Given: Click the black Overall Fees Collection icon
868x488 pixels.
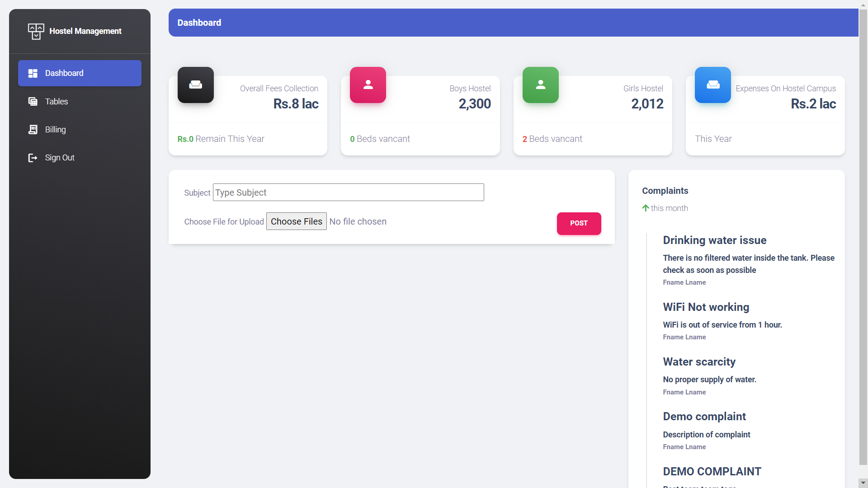Looking at the screenshot, I should (195, 85).
